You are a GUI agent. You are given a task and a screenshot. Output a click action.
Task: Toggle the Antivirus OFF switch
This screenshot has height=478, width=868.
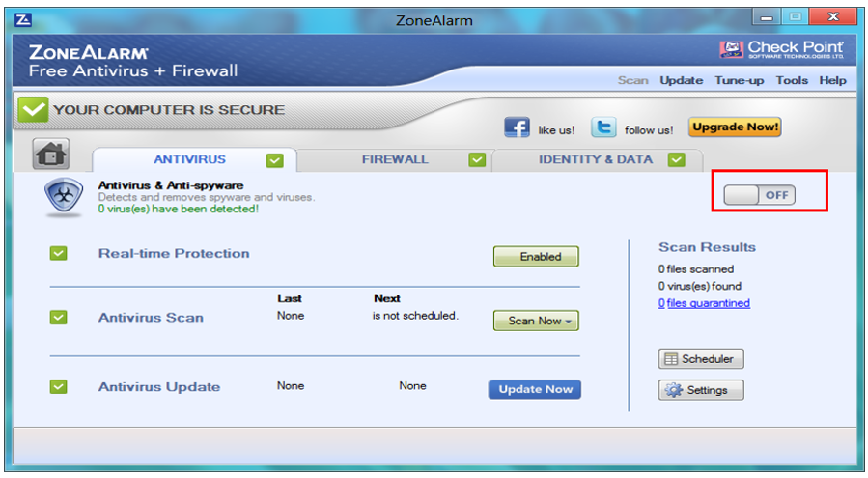759,195
